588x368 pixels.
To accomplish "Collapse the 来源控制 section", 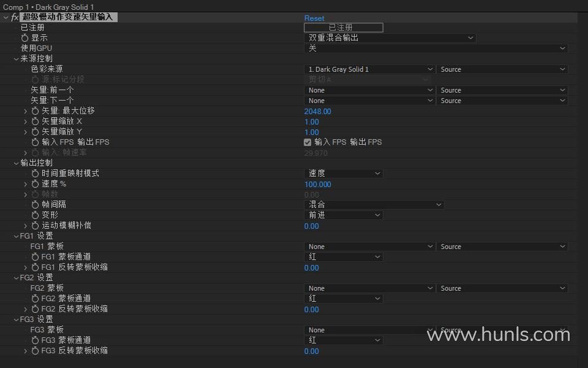I will pos(16,59).
